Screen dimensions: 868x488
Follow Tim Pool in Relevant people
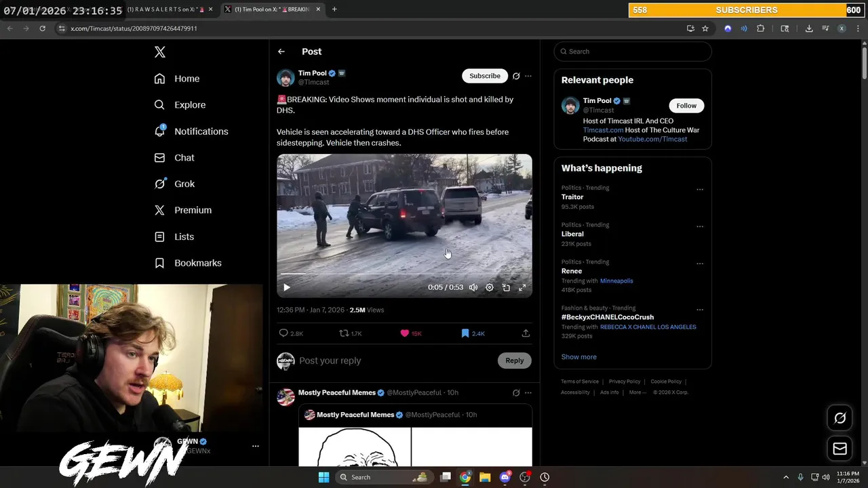point(686,106)
